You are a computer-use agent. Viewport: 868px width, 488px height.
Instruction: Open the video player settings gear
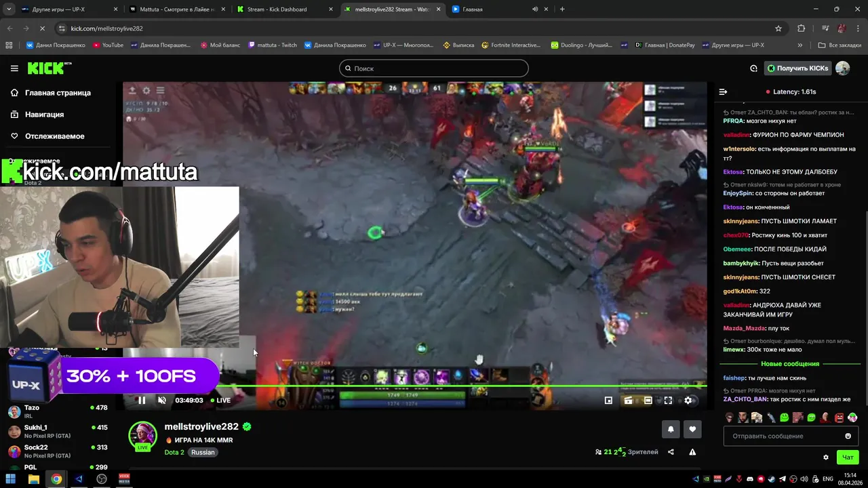coord(688,401)
